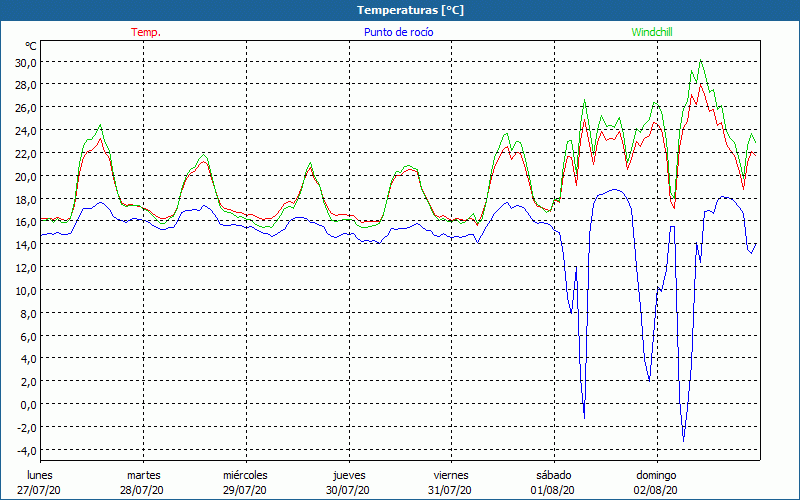Click the '28,0' y-axis value

pos(26,85)
